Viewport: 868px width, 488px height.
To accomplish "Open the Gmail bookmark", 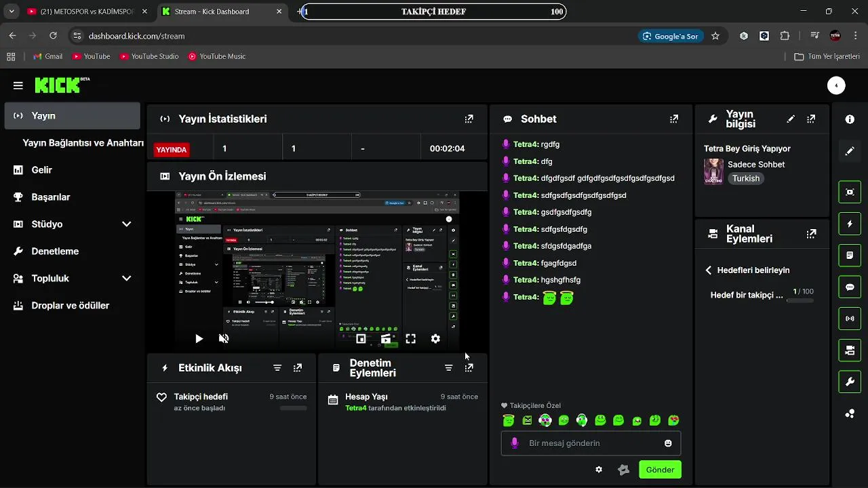I will pyautogui.click(x=47, y=56).
